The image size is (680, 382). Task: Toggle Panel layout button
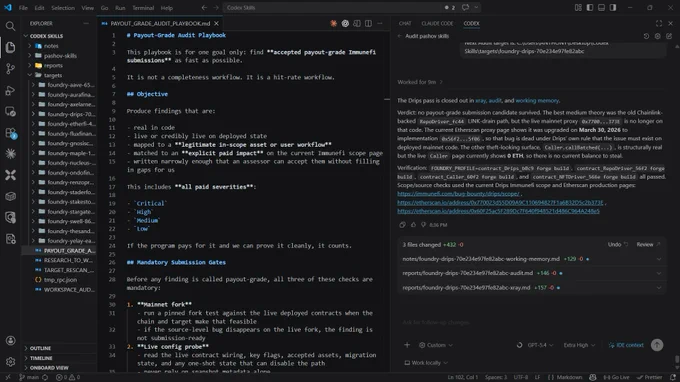click(601, 7)
